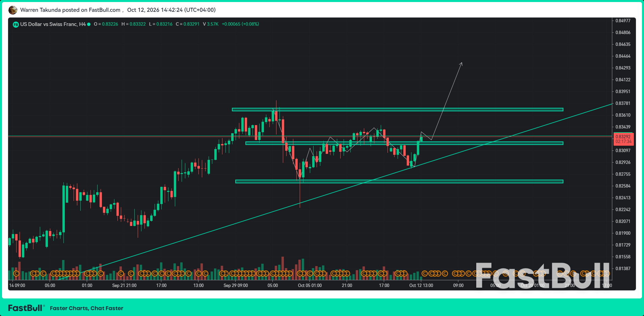
Task: Click the change value +0.00065 (+0.08%)
Action: tap(240, 24)
